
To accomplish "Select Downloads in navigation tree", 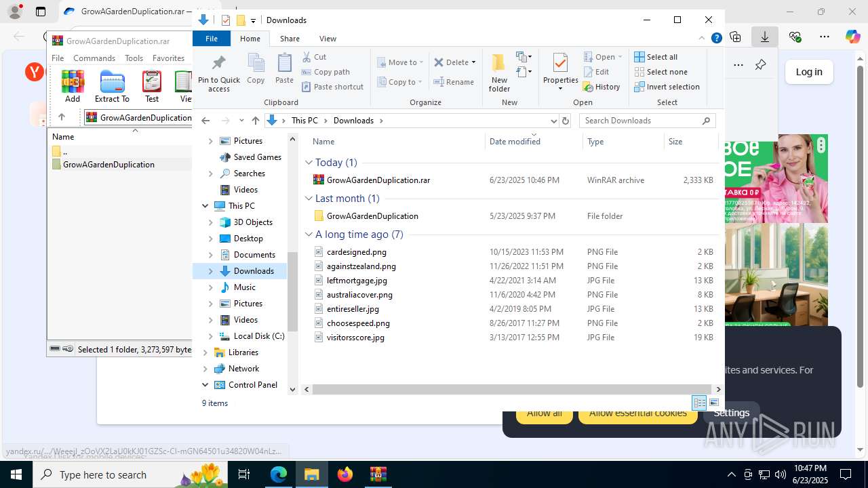I will [254, 271].
